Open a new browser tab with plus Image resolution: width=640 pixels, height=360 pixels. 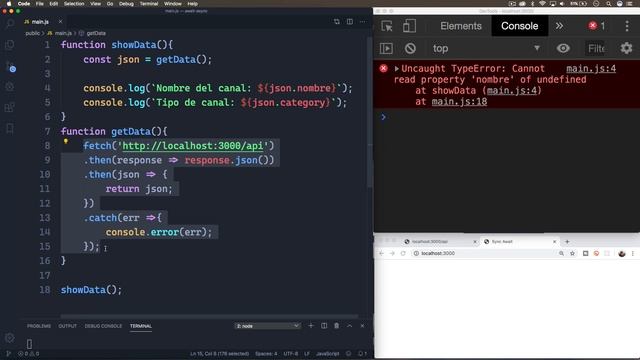tap(567, 242)
